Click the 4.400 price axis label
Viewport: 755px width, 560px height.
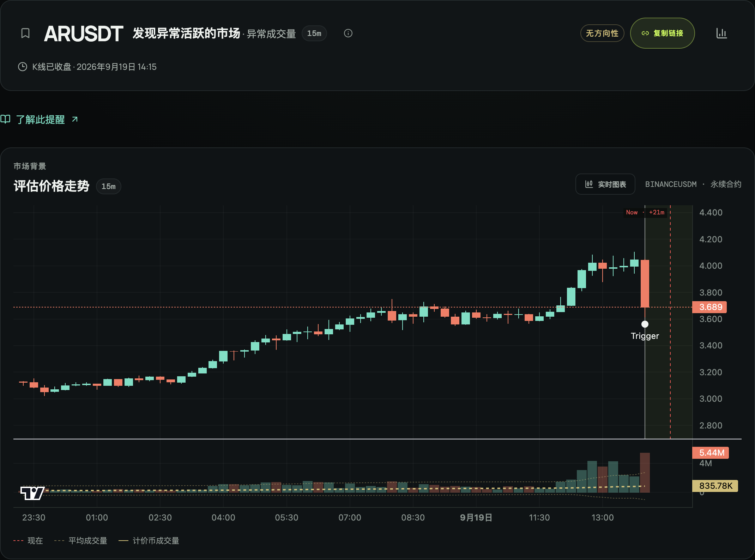click(711, 212)
